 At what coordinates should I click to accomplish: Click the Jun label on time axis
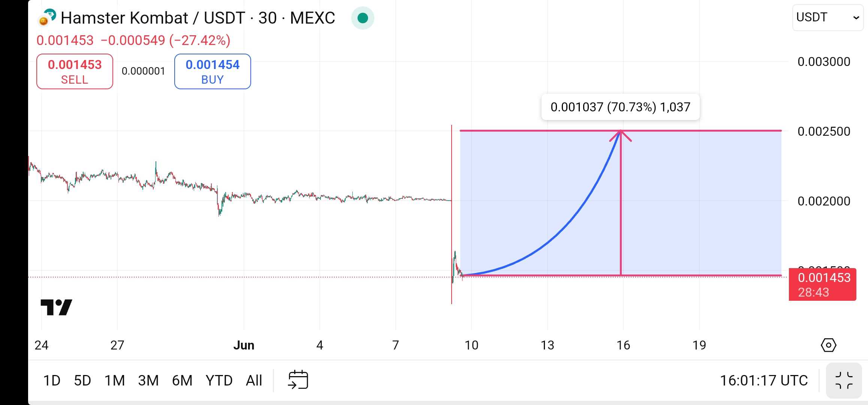[x=244, y=345]
